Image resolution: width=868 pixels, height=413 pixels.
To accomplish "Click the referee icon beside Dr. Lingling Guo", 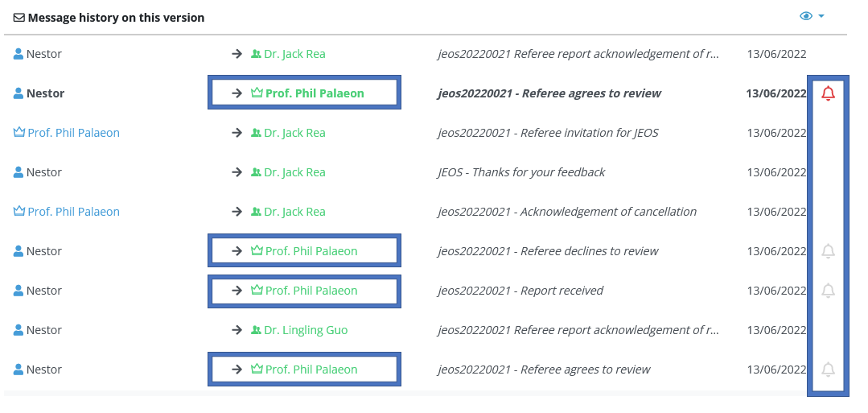I will click(256, 330).
